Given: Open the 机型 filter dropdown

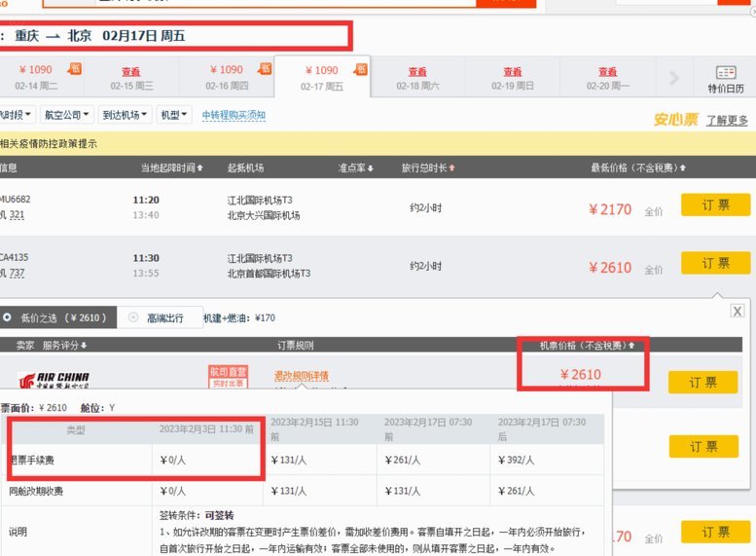Looking at the screenshot, I should point(173,115).
